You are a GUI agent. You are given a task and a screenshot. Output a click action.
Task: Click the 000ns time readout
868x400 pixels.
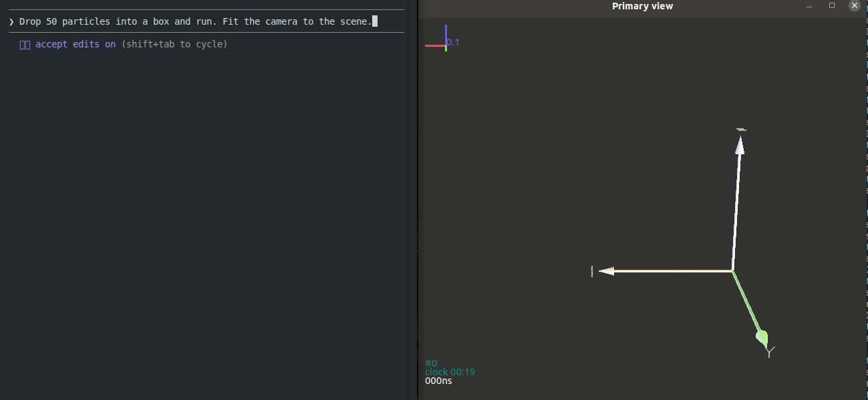pyautogui.click(x=438, y=381)
